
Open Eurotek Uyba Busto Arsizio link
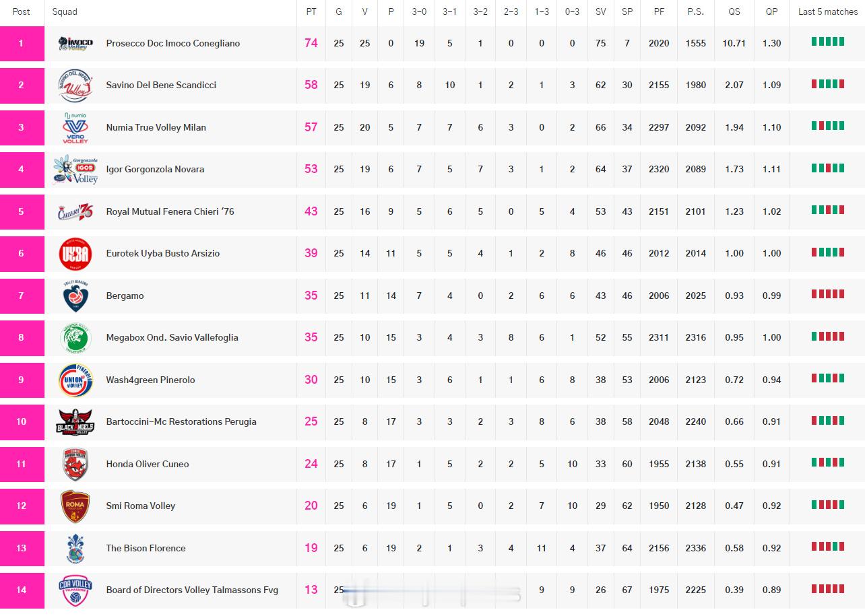162,253
